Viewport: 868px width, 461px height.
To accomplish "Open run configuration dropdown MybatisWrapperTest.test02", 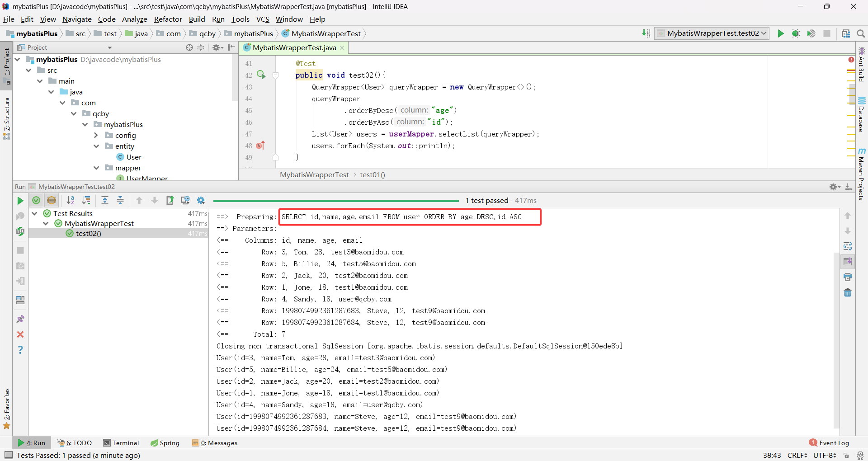I will [x=712, y=33].
